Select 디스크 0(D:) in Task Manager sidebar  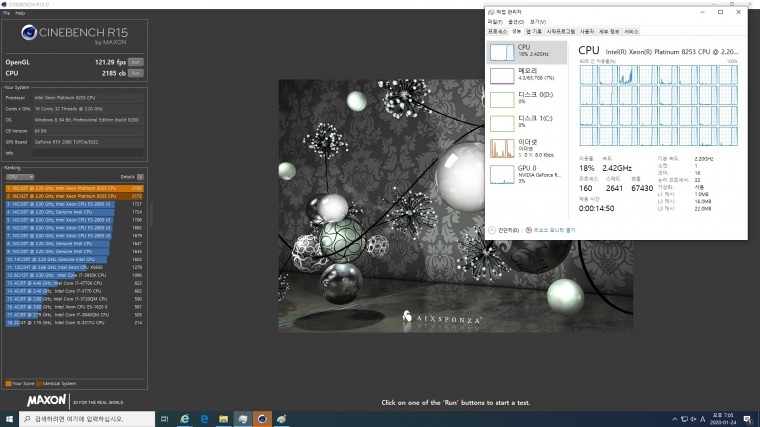click(527, 99)
